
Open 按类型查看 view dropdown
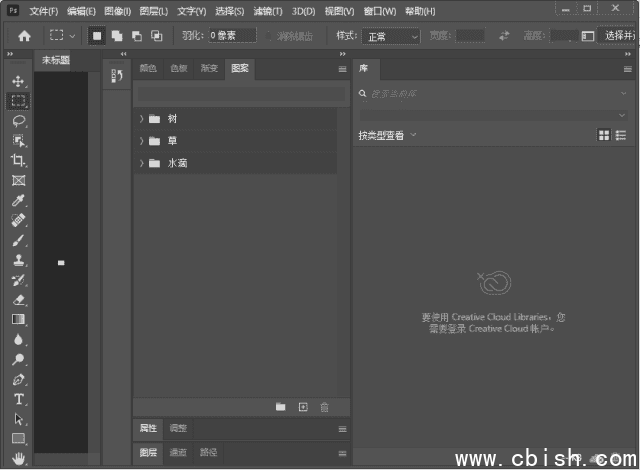tap(387, 135)
